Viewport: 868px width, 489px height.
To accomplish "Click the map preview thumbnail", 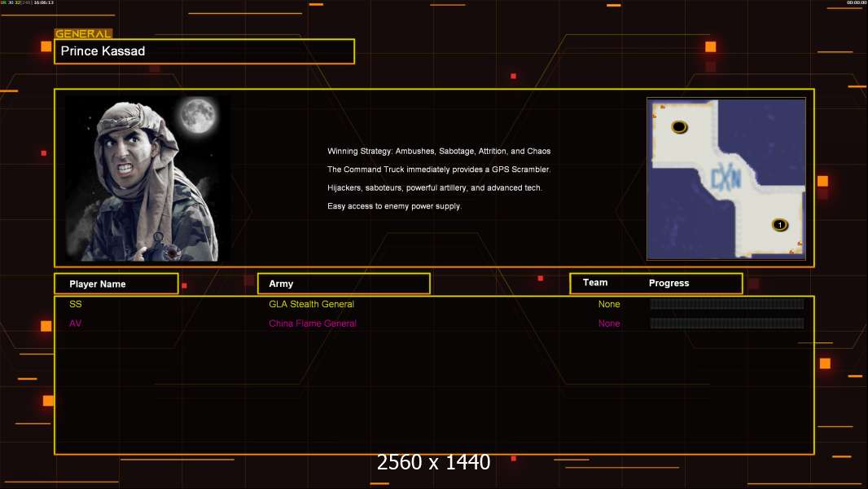I will (x=726, y=178).
